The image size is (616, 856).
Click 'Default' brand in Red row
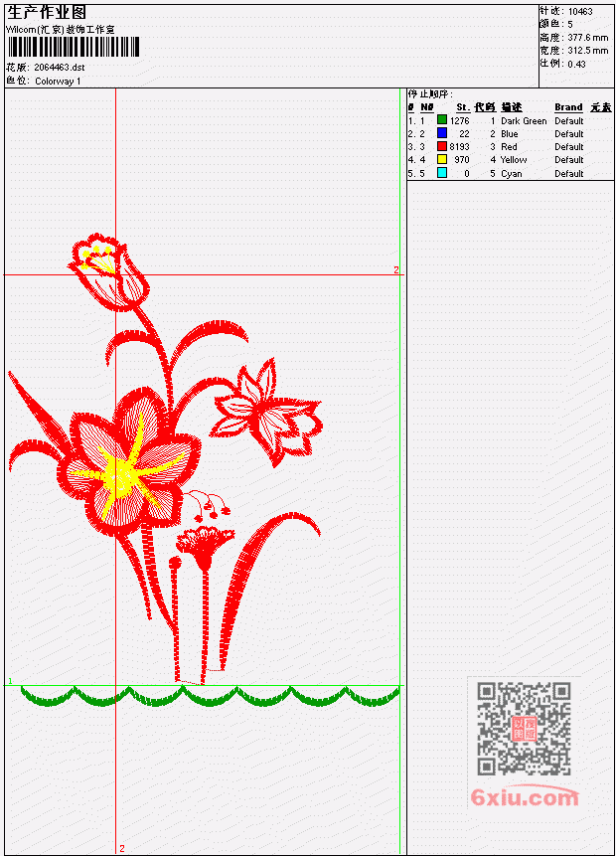coord(569,147)
